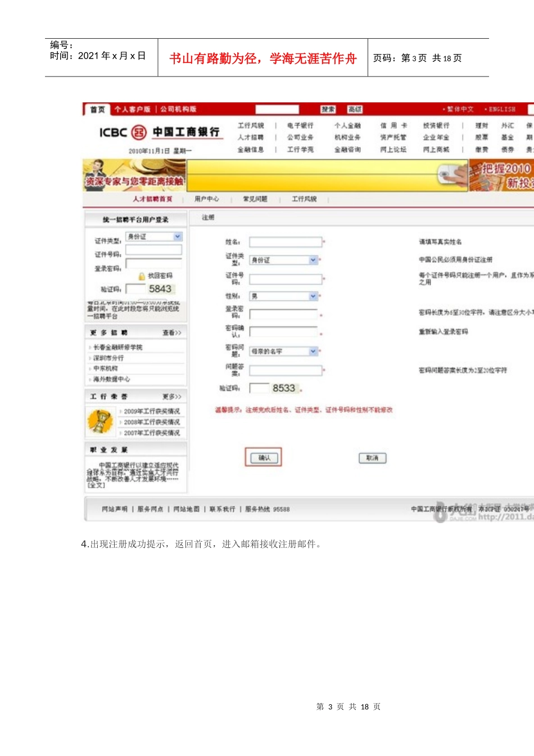Screen dimensions: 534x756
Task: Click the trophy image in 工行荣誉 panel
Action: [101, 421]
